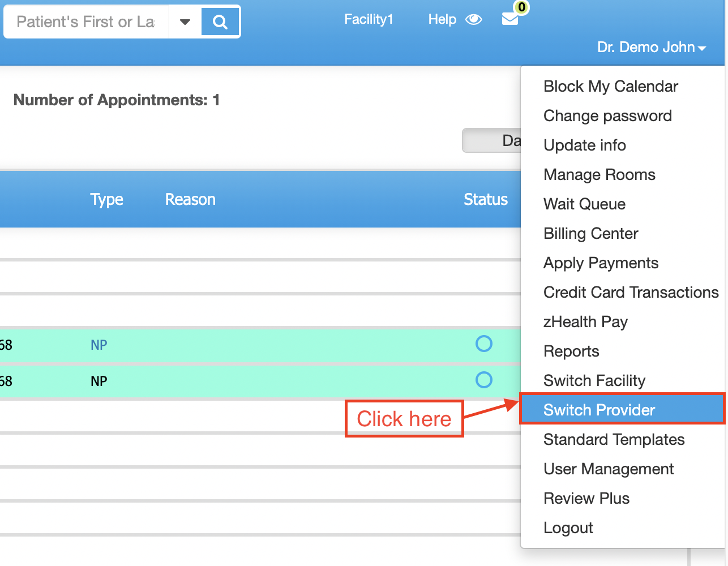Choose Switch Facility in the dropdown menu
Image resolution: width=728 pixels, height=566 pixels.
tap(594, 380)
